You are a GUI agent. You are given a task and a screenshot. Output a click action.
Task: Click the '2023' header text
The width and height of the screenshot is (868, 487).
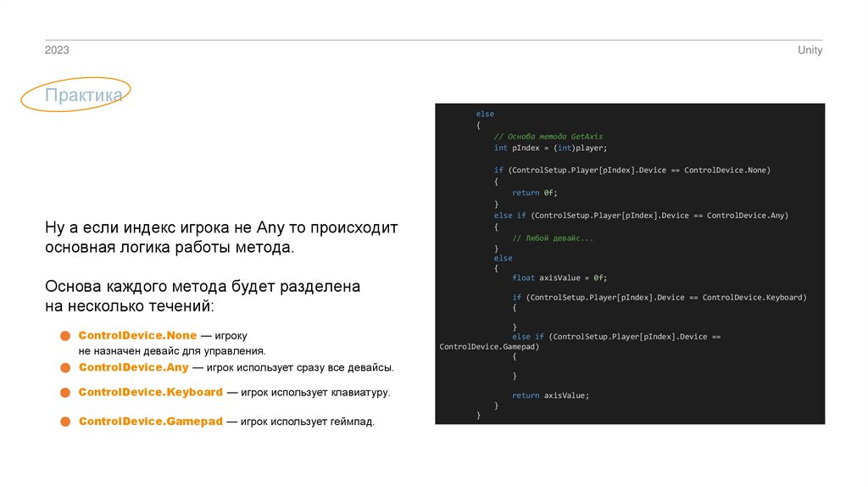point(57,50)
